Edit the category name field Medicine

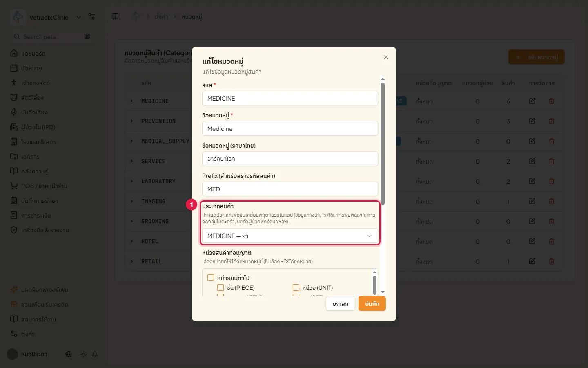(290, 129)
